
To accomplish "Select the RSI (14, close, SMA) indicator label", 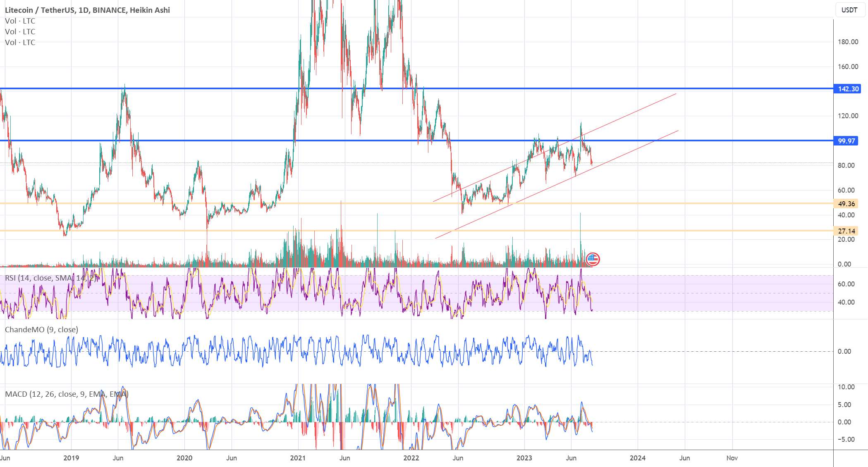I will coord(51,278).
